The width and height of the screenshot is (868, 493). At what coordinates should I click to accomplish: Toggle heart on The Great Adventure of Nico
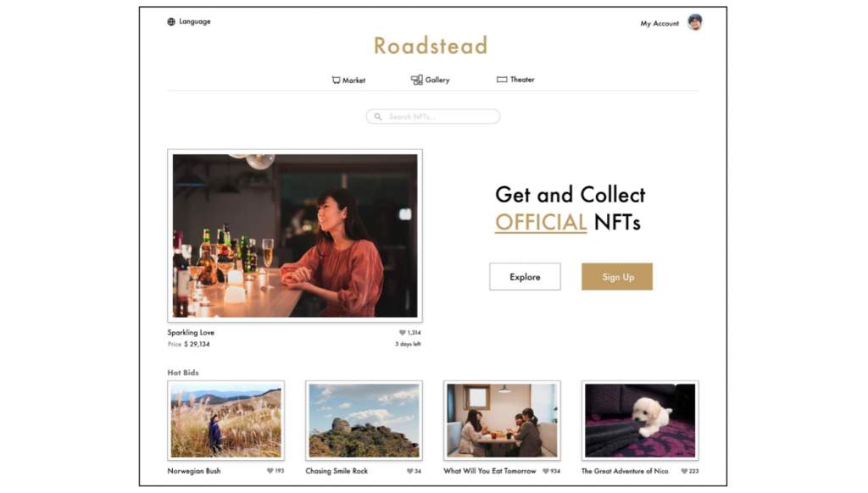click(x=684, y=472)
